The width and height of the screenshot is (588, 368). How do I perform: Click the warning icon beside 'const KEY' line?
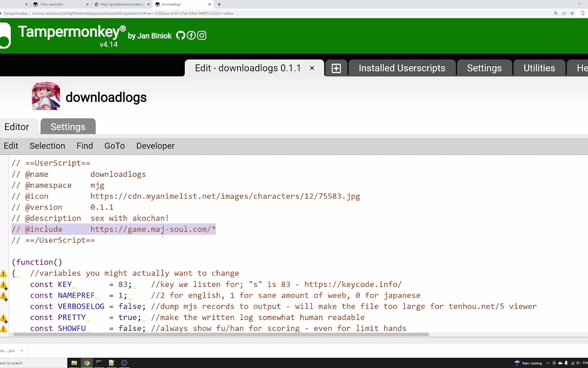[3, 285]
